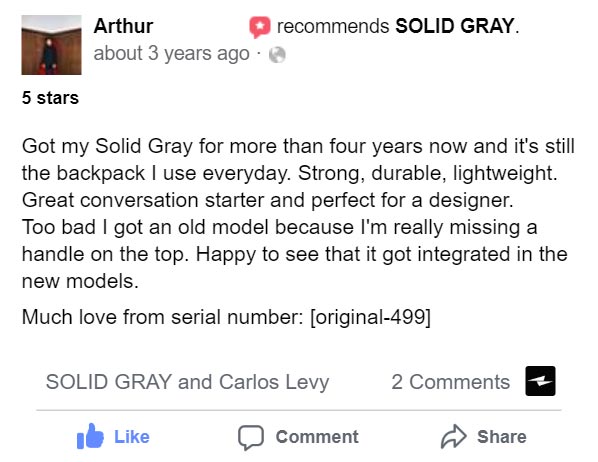
Task: Like the review via Like label
Action: (132, 437)
